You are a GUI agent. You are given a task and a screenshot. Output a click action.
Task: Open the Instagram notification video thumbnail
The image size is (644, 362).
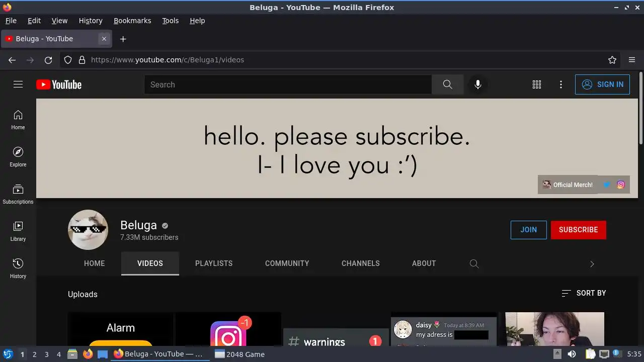(228, 329)
